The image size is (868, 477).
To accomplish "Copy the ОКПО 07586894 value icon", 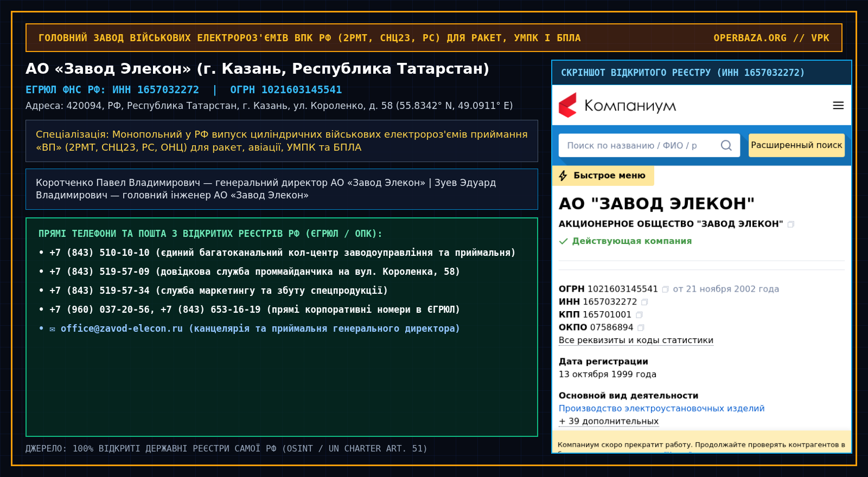I will (641, 327).
